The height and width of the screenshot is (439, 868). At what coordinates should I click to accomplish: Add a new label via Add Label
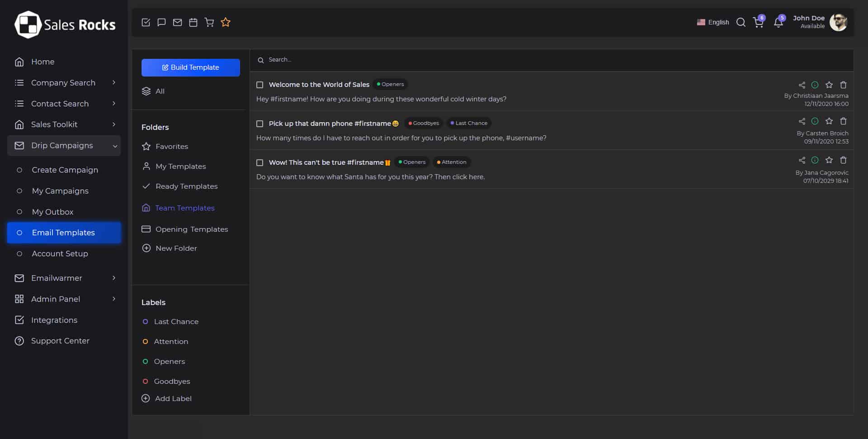pyautogui.click(x=173, y=399)
